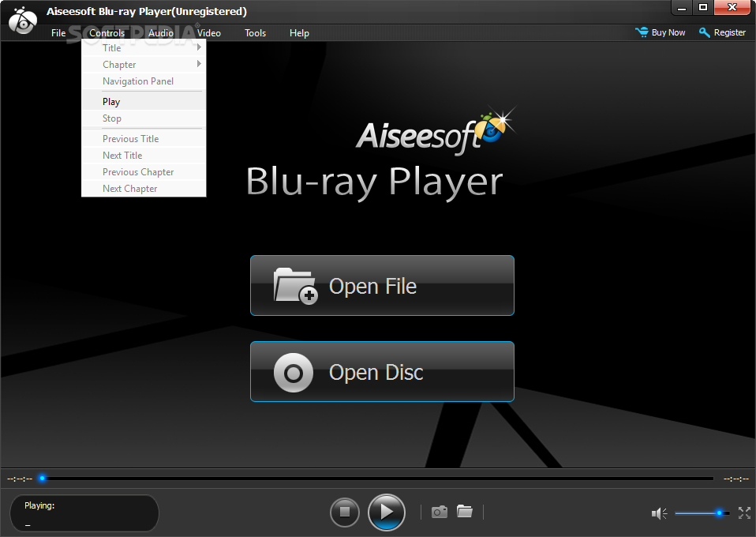This screenshot has height=537, width=756.
Task: Click the Aiseesoft app logo icon
Action: [x=23, y=21]
